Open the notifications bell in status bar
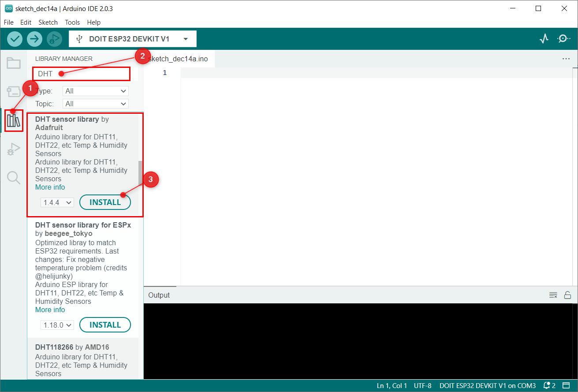This screenshot has width=578, height=392. (x=549, y=386)
